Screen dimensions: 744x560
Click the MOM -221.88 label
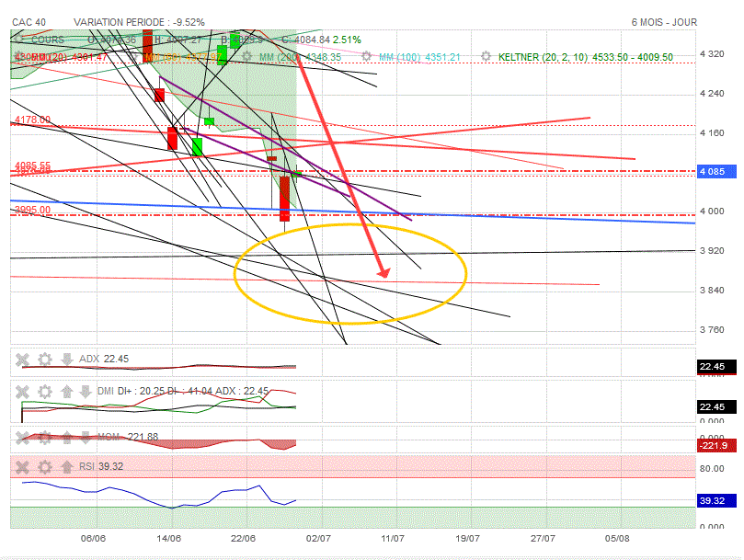point(128,437)
